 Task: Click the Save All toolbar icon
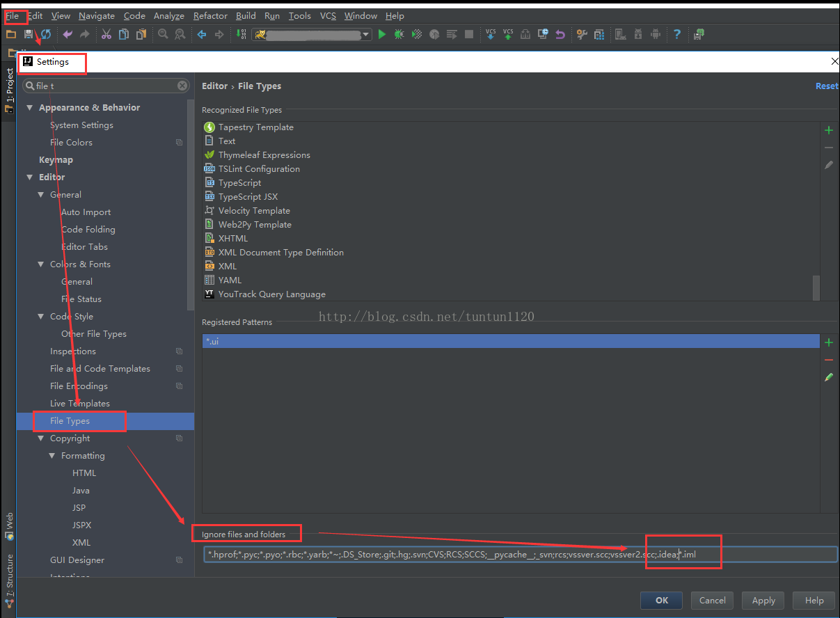point(29,34)
